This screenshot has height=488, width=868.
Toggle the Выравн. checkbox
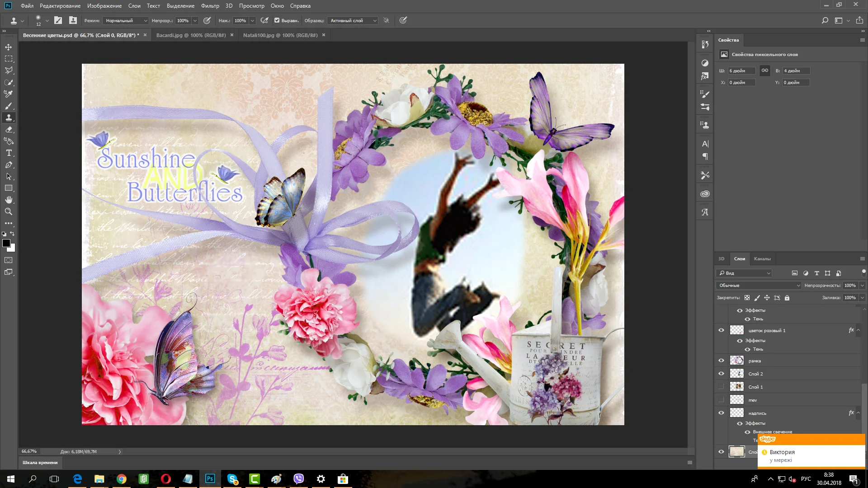[x=277, y=20]
